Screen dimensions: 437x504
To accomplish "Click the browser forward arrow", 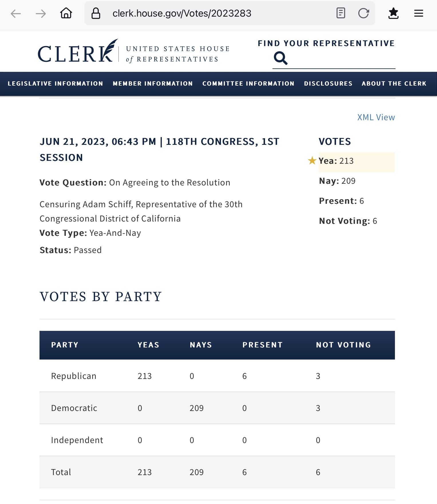I will [41, 13].
